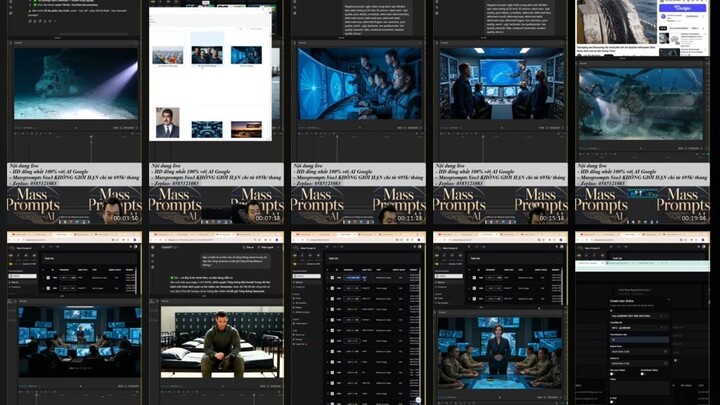
Task: Select the 00:07:38 timestamp label
Action: [x=267, y=218]
